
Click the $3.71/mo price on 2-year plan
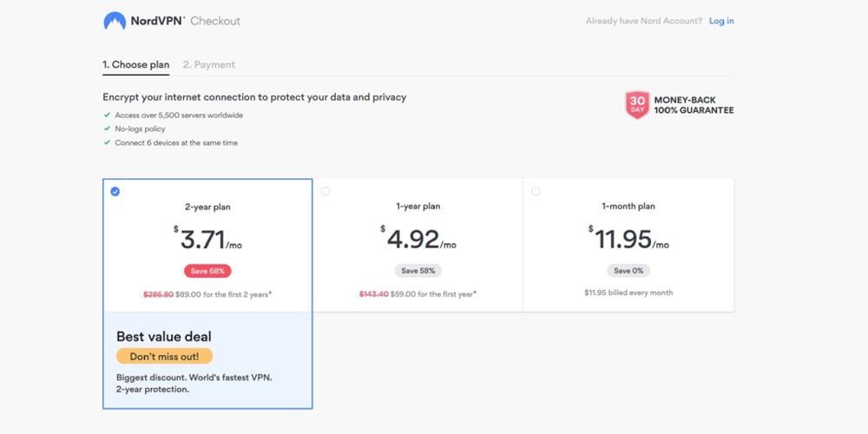[x=207, y=239]
